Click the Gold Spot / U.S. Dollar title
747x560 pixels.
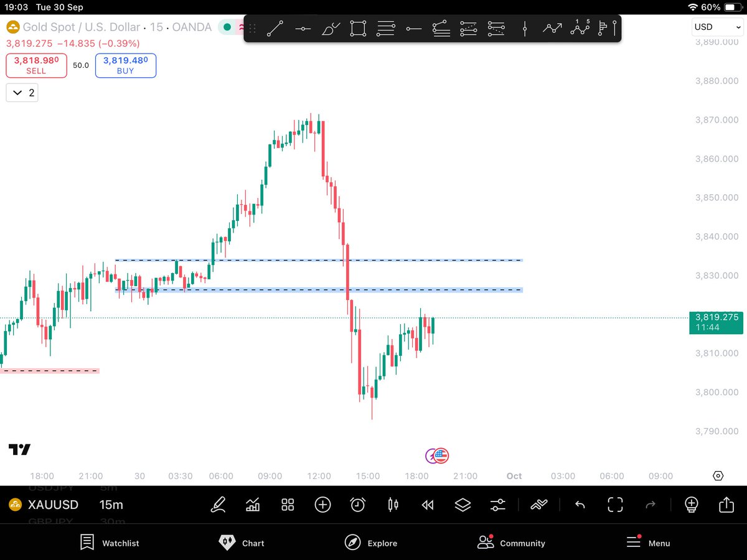(x=82, y=27)
